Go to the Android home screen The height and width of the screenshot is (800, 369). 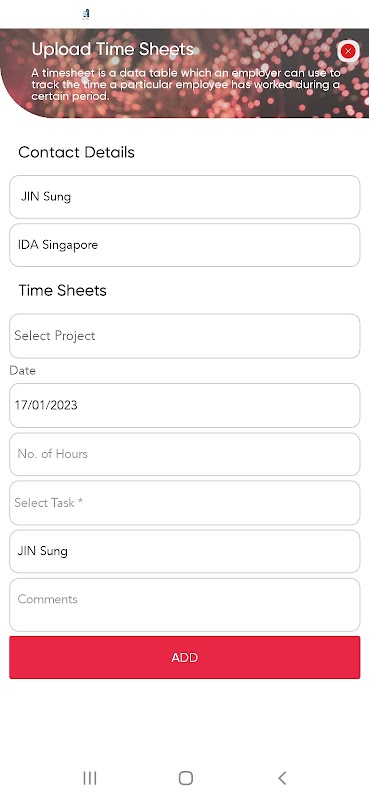186,778
